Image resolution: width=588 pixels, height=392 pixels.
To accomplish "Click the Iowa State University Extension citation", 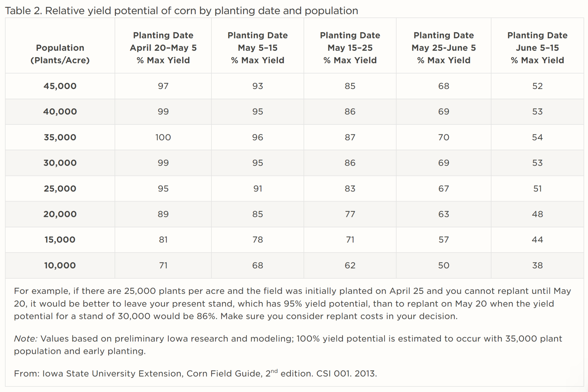I will (x=195, y=373).
